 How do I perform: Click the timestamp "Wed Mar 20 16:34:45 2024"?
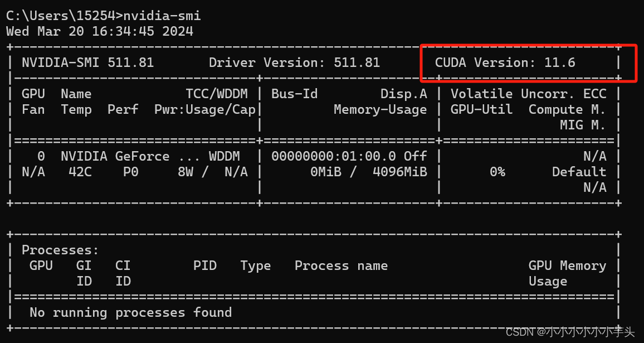100,31
